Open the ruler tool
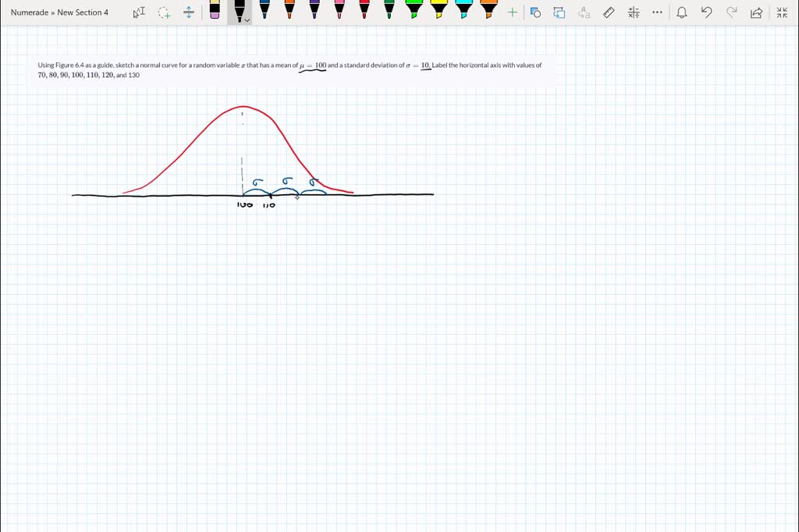The image size is (799, 532). click(609, 12)
